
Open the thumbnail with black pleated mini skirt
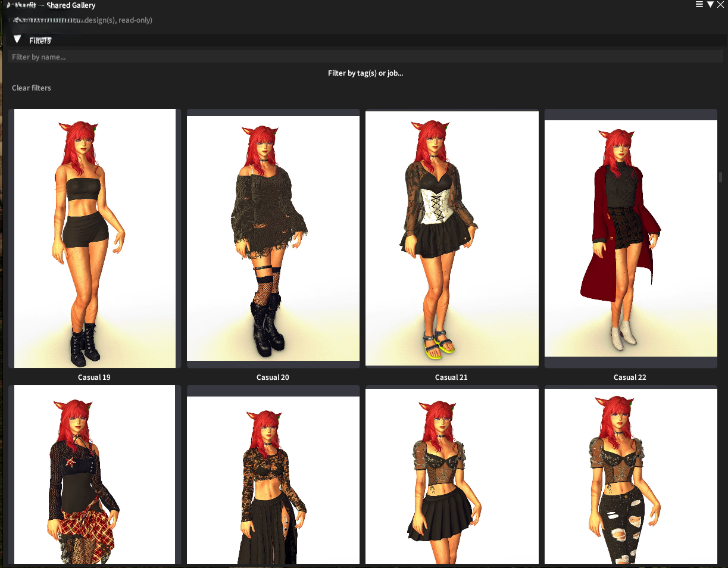pyautogui.click(x=452, y=474)
